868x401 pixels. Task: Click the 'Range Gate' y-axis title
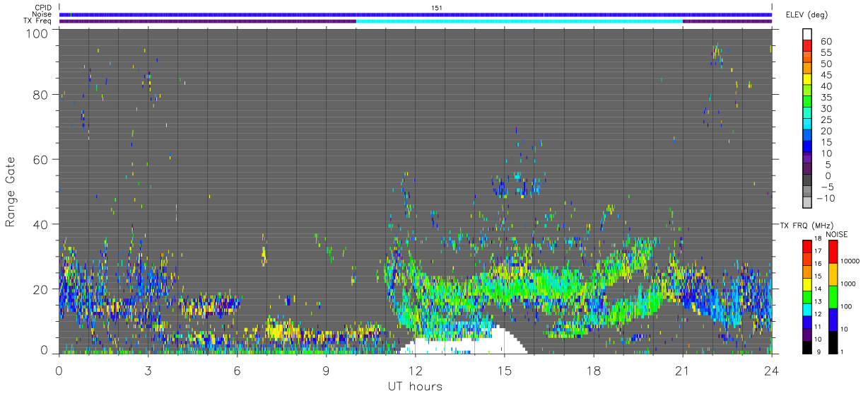point(11,191)
